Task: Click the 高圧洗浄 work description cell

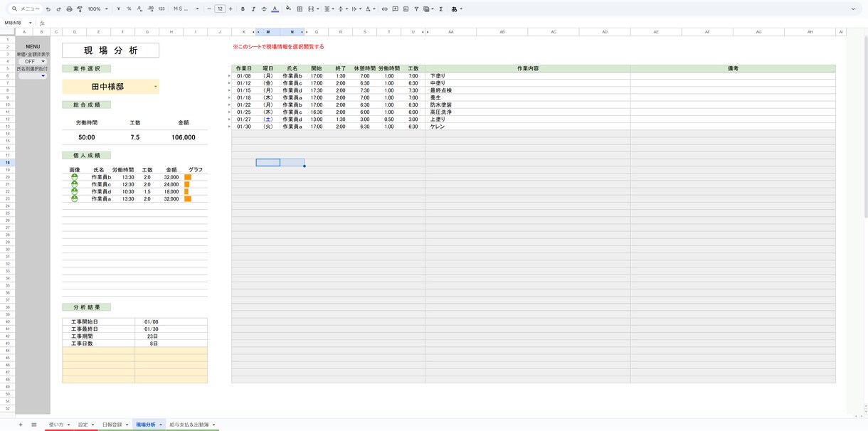Action: tap(527, 112)
